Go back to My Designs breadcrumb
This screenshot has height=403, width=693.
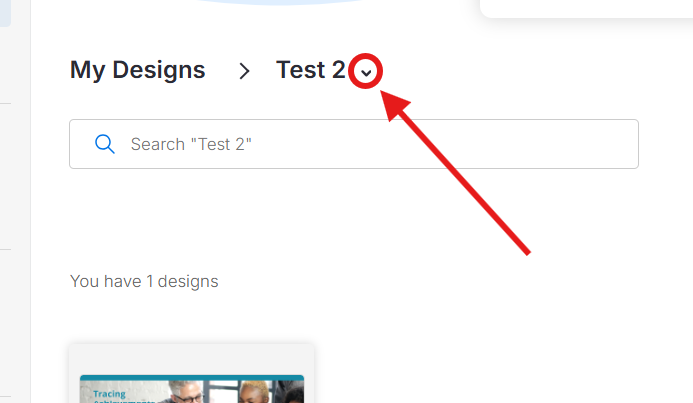pyautogui.click(x=137, y=70)
